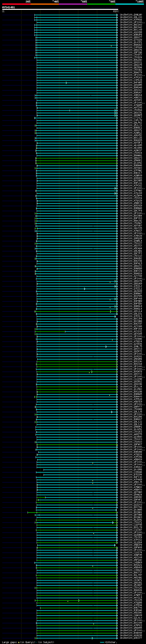Select the UniRef100_Q8GU77 label
Viewport: 146px width, 644px height.
pos(131,37)
